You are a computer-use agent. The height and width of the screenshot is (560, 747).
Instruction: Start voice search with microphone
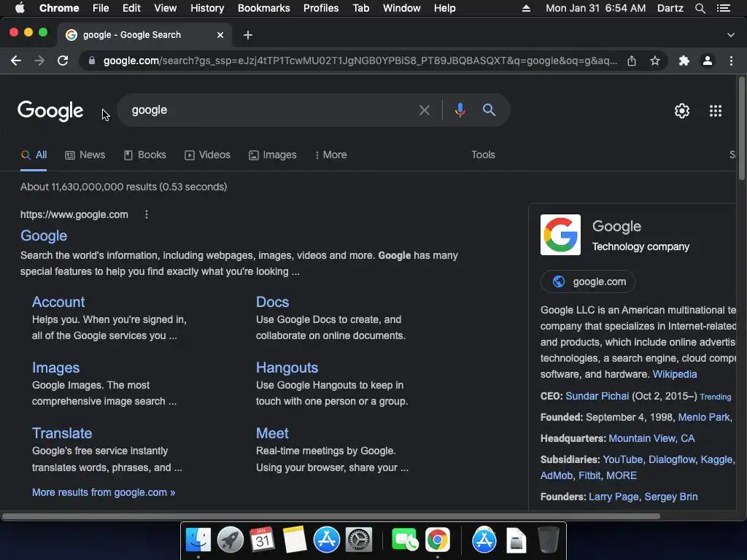pos(460,111)
